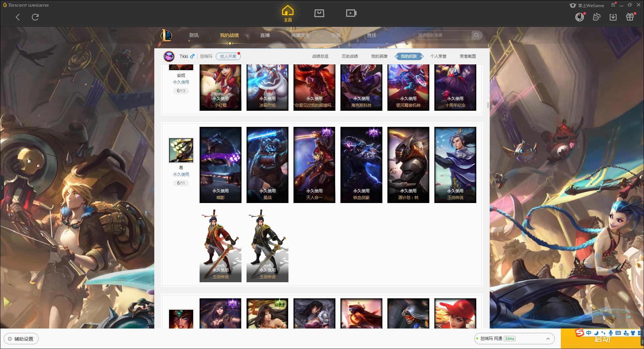Open the chat messages ghost icon
Viewport: 644px width, 349px height.
(596, 17)
